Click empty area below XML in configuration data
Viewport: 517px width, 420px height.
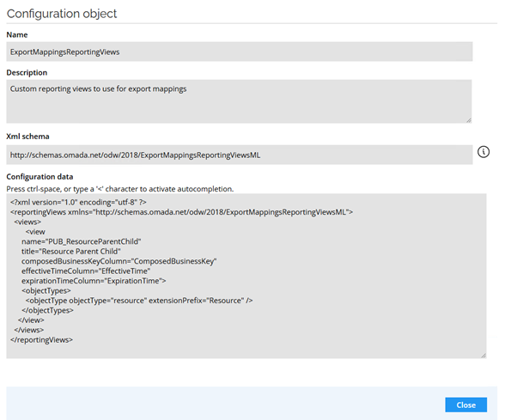[x=246, y=350]
